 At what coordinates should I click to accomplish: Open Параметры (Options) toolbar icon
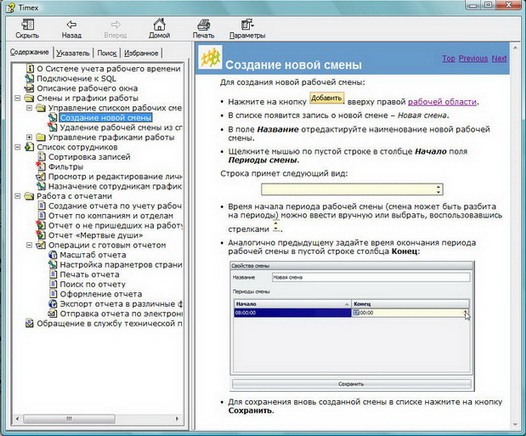247,24
